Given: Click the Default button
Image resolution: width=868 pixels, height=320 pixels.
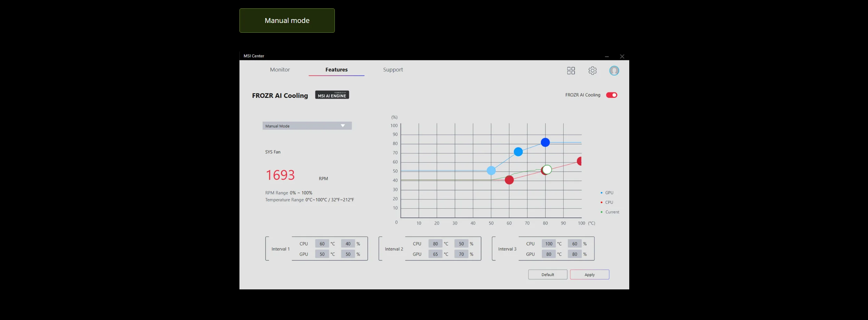Looking at the screenshot, I should [x=547, y=274].
